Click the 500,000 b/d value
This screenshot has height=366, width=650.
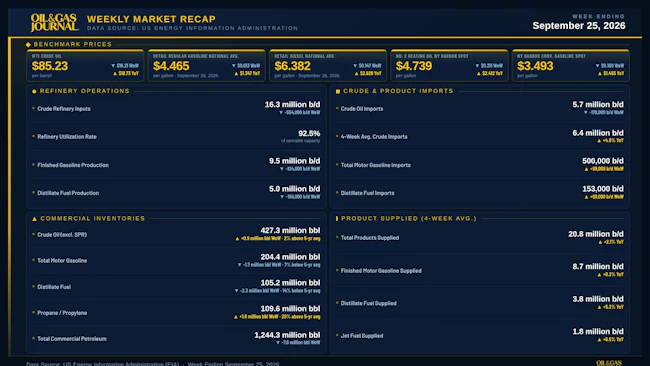click(603, 161)
